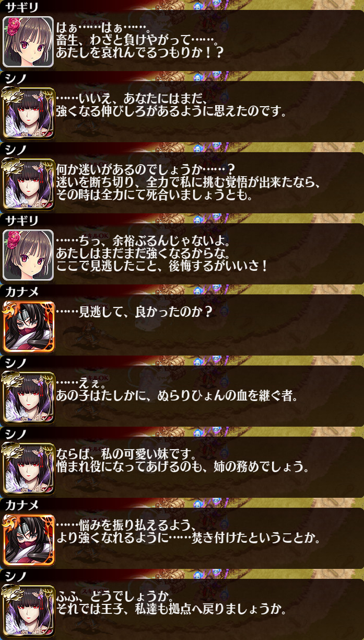Select the top サギリ name label
Viewport: 364px width, 640px height.
21,7
